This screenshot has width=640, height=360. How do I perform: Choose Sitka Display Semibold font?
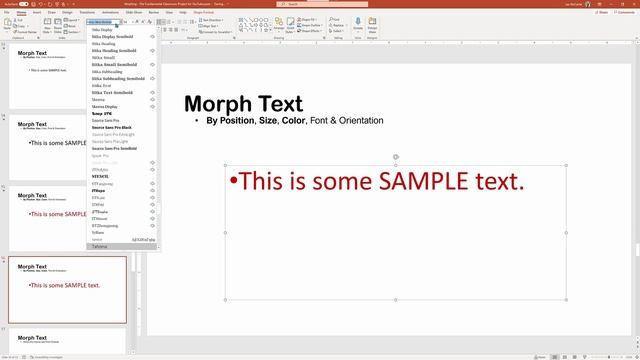click(x=121, y=37)
